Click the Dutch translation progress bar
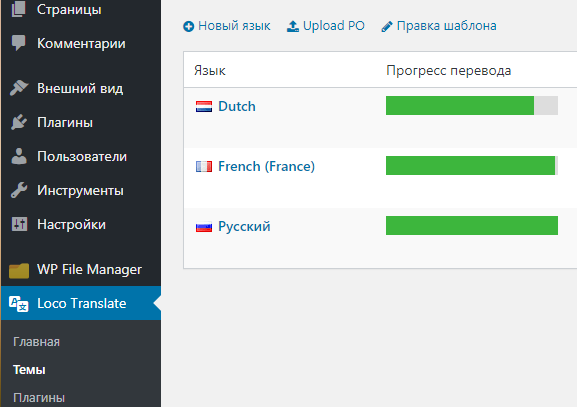Screen dimensions: 577x407 click(x=472, y=106)
